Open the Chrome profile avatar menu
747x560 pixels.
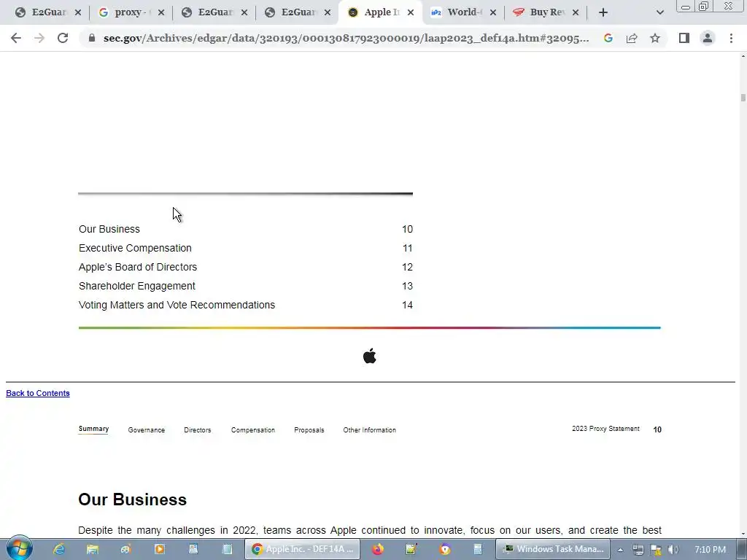pos(708,38)
